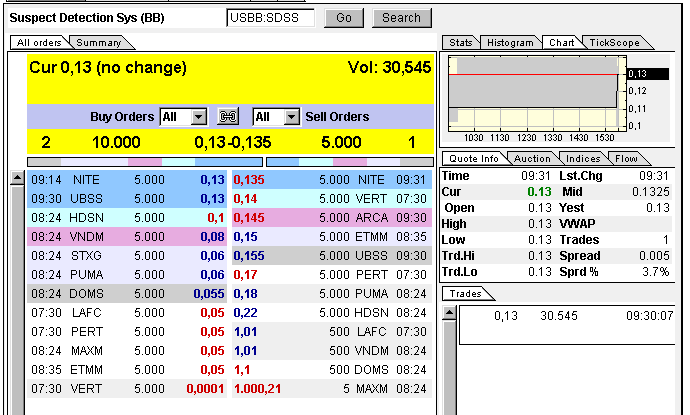Click the 09:30:07 trade entry
690x415 pixels.
[x=567, y=316]
